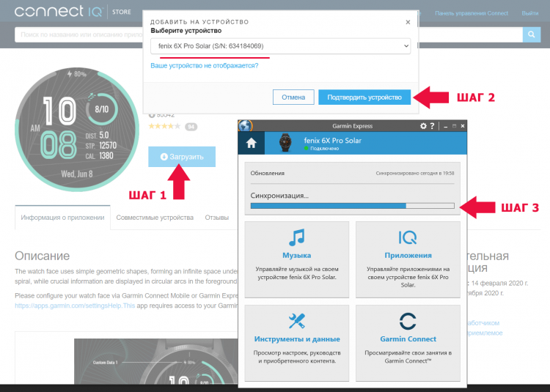The image size is (550, 392).
Task: Click the Garmin Express globe icon
Action: pos(245,126)
